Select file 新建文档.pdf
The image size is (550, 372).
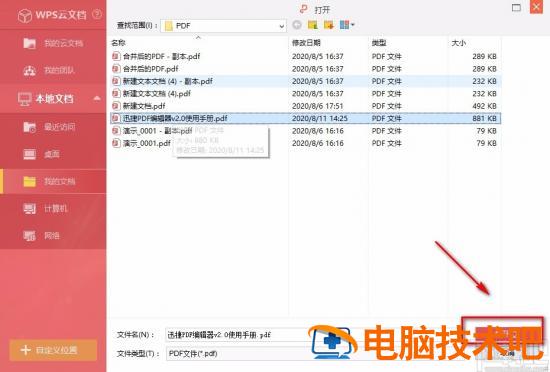306,106
